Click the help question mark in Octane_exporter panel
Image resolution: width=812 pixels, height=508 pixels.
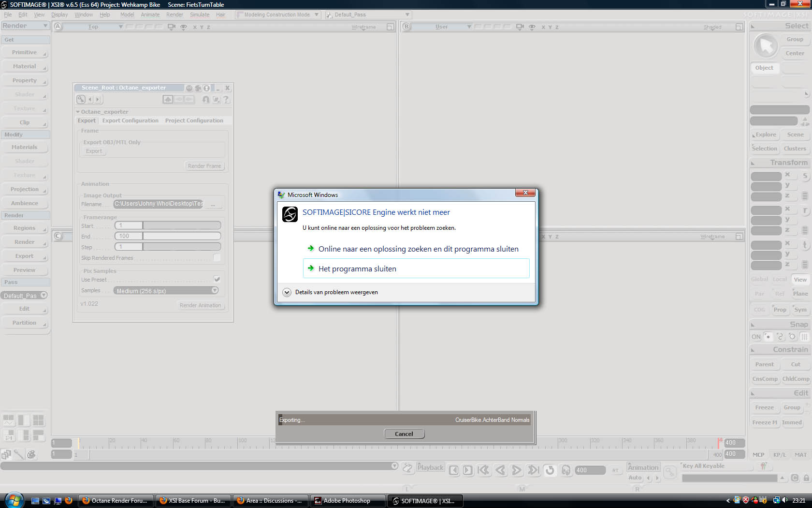pos(226,99)
